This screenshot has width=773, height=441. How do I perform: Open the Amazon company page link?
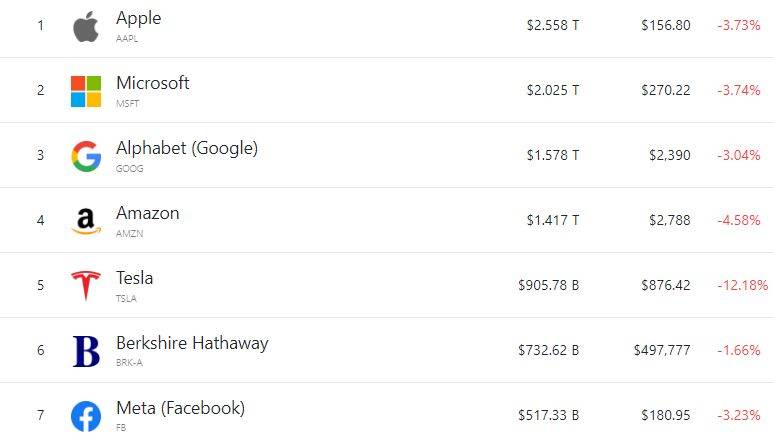[x=147, y=213]
